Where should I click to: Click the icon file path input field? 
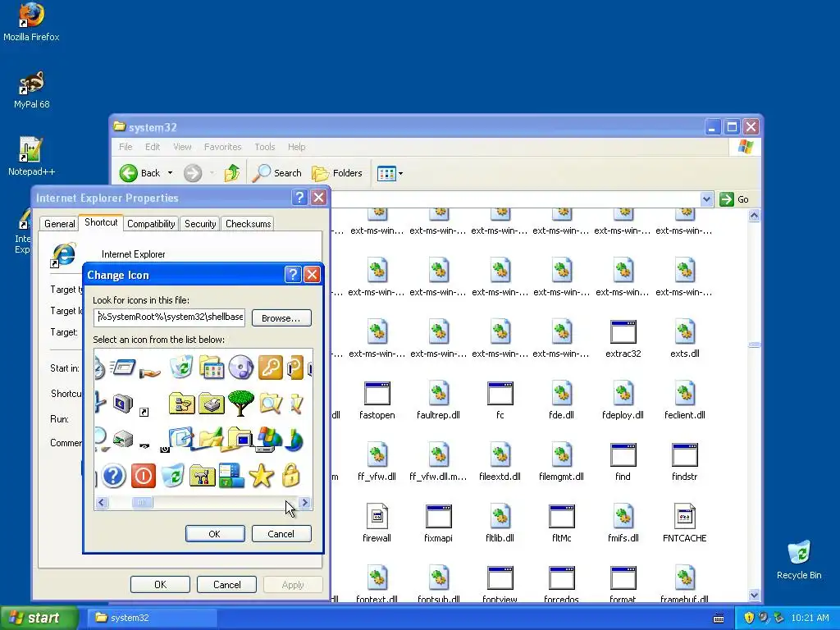(x=169, y=317)
